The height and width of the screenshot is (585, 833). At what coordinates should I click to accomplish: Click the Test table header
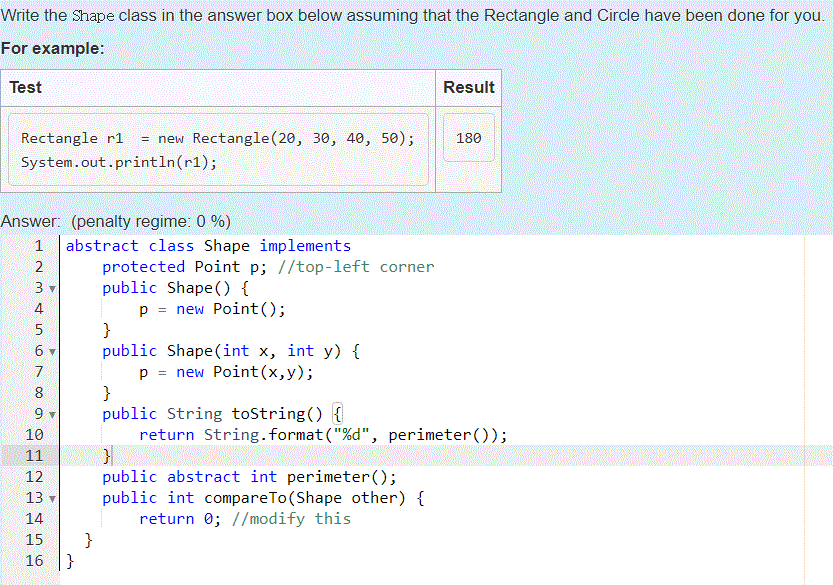(25, 87)
